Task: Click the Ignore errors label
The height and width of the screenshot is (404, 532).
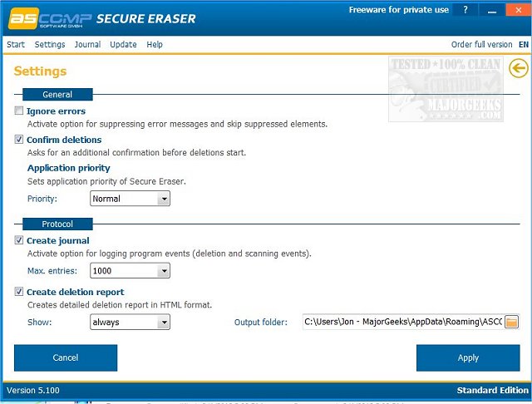Action: (x=56, y=111)
